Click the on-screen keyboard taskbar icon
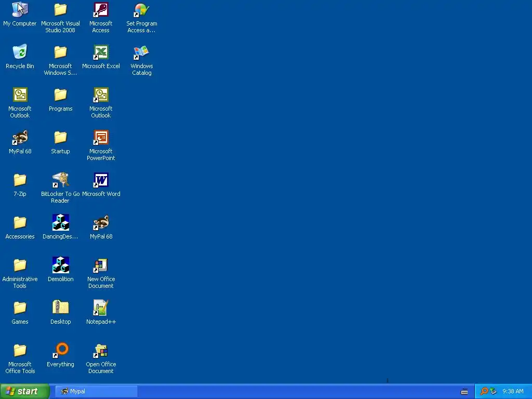The height and width of the screenshot is (399, 532). [464, 392]
